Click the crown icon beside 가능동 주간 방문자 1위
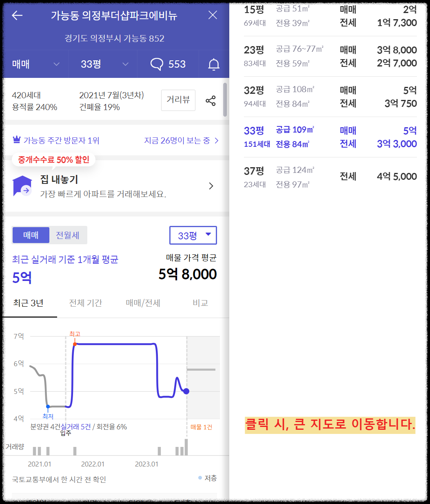The height and width of the screenshot is (504, 430). [x=16, y=139]
